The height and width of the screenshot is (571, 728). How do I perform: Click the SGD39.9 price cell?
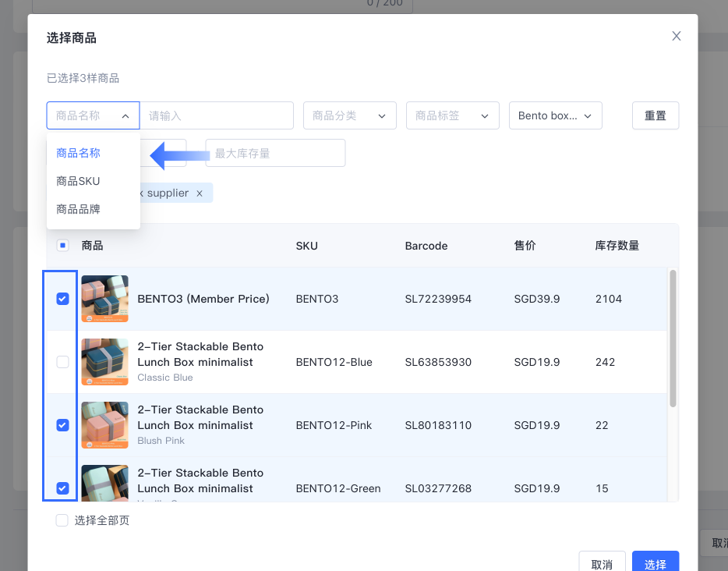[x=537, y=299]
